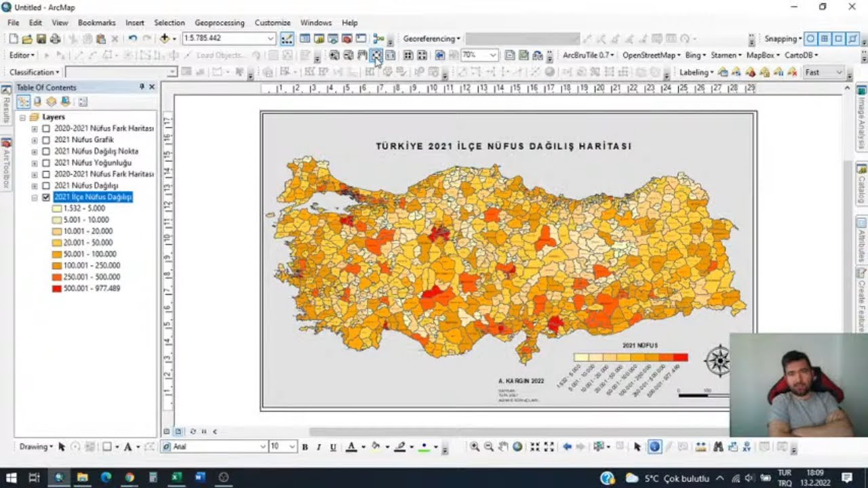This screenshot has width=868, height=488.
Task: Open the Arial font name dropdown
Action: (x=263, y=447)
